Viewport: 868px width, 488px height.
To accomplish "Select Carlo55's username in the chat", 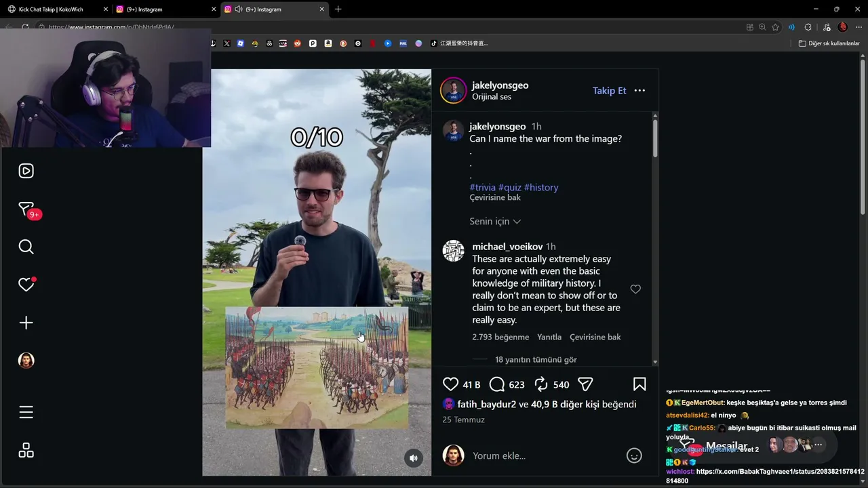I will (x=702, y=428).
